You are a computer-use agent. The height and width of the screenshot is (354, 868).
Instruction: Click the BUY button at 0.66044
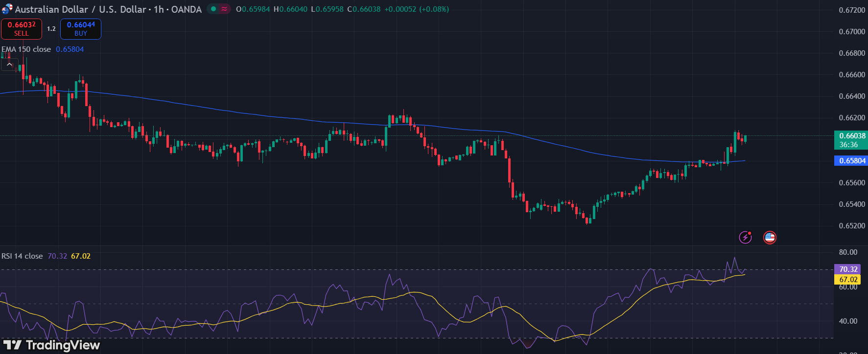coord(81,29)
